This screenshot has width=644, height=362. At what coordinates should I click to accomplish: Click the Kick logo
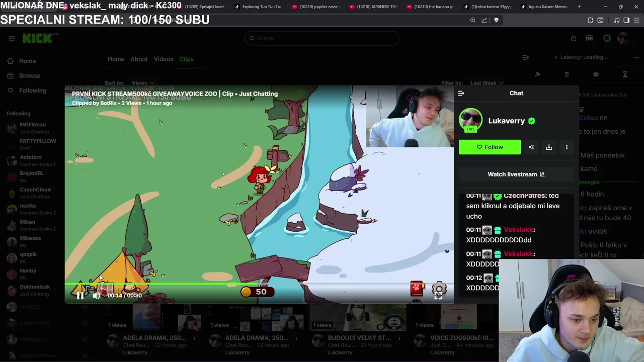(x=40, y=38)
